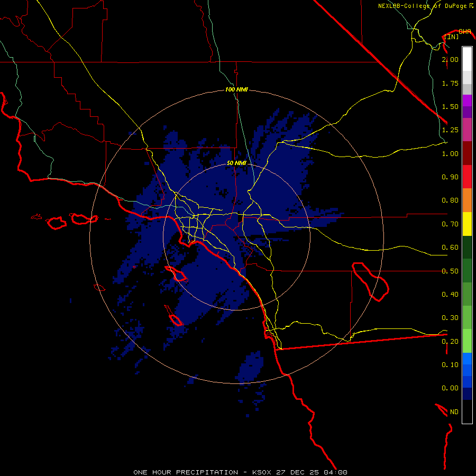Click the 27 DEC 25 date text
The width and height of the screenshot is (476, 476).
point(298,472)
